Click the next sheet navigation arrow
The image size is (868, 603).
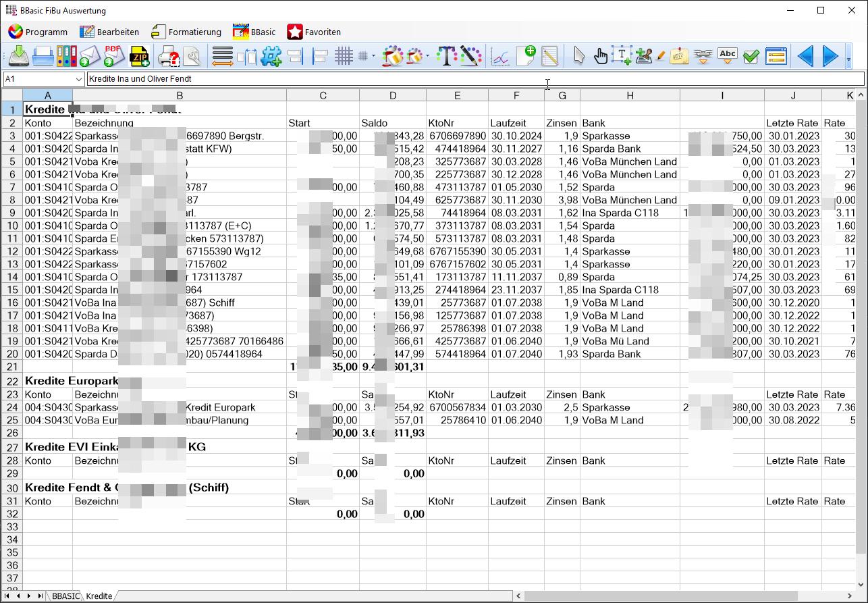(29, 596)
